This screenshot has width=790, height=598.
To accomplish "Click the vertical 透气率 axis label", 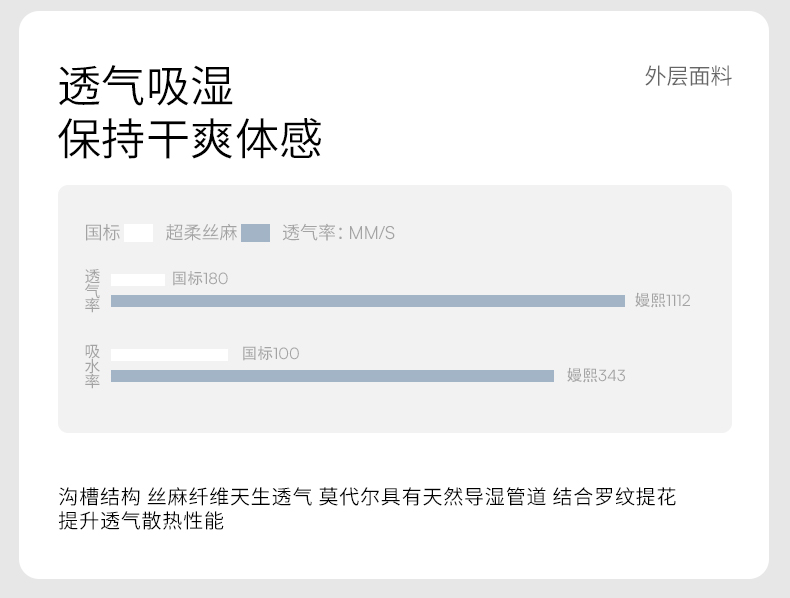I will click(x=92, y=290).
